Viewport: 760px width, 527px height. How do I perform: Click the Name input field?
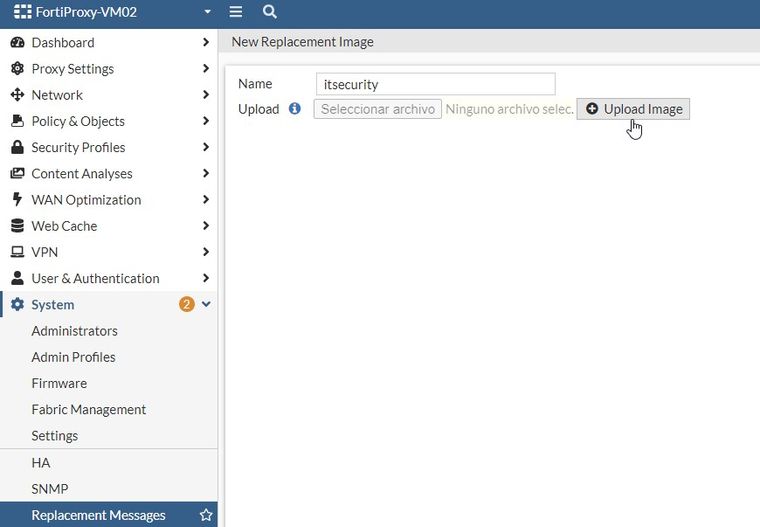coord(435,84)
